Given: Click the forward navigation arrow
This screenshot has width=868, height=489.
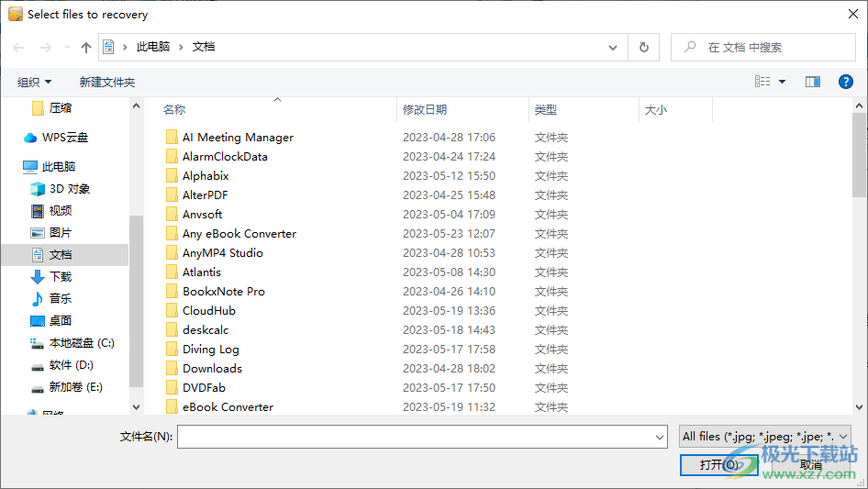Looking at the screenshot, I should [x=45, y=48].
